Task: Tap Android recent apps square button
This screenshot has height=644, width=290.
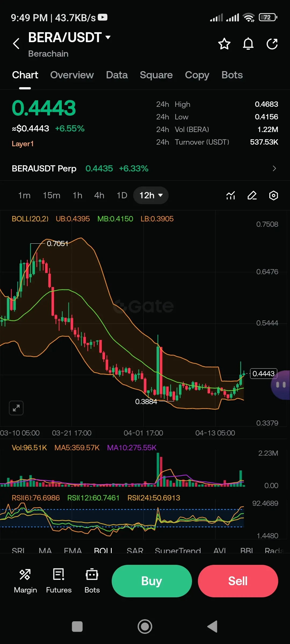Action: tap(77, 627)
